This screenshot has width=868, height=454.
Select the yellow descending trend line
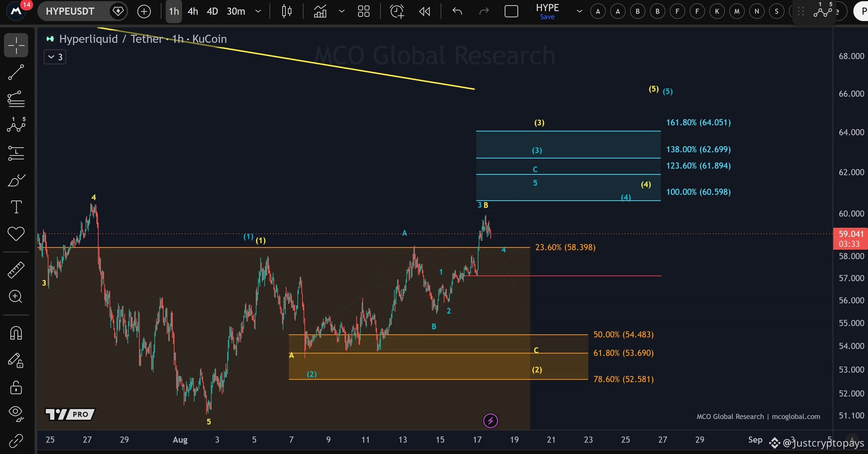287,59
